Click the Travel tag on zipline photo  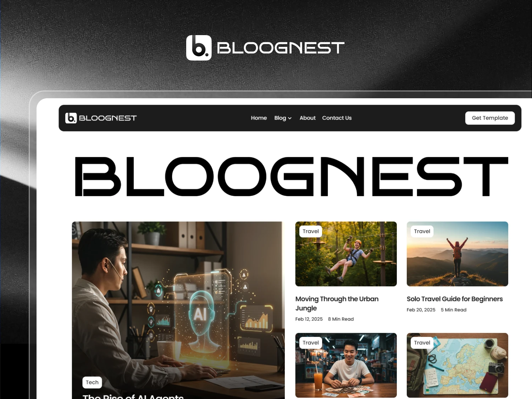click(311, 231)
